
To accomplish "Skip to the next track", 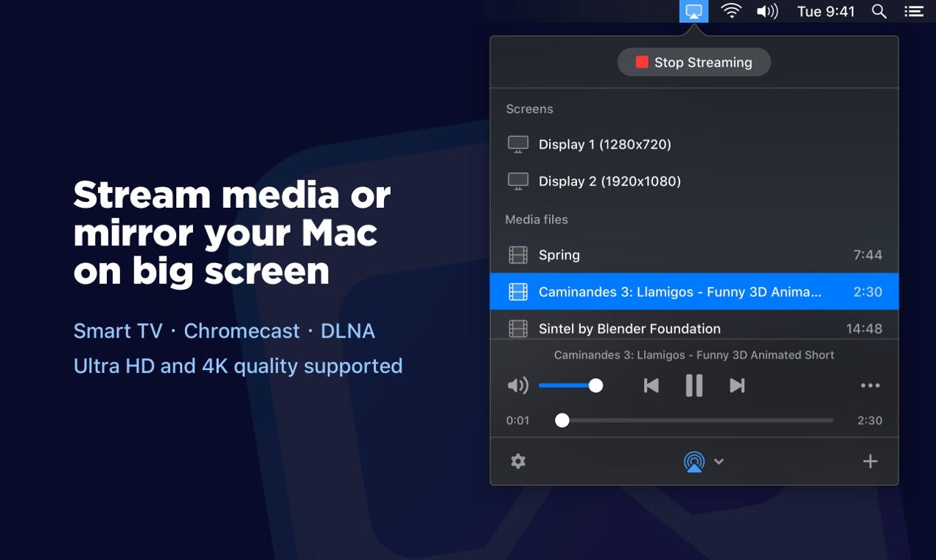I will pyautogui.click(x=737, y=385).
